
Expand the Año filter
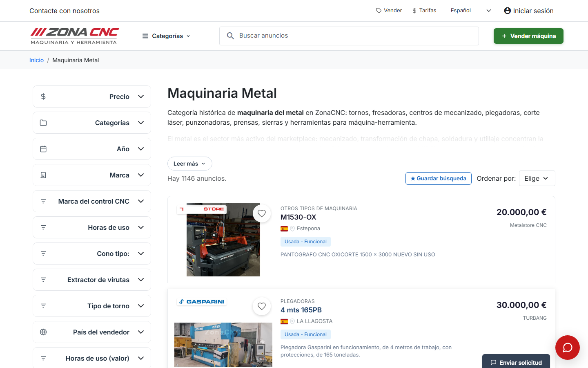point(92,149)
